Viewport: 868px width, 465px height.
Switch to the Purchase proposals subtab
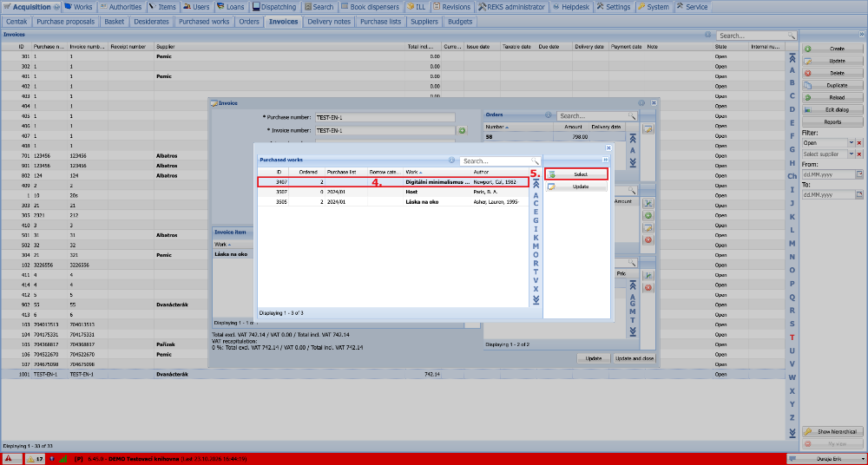click(67, 22)
